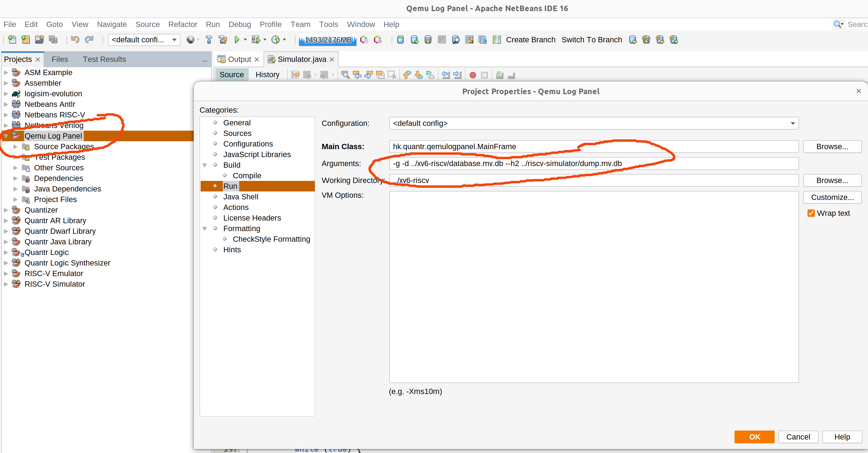Screen dimensions: 868x453
Task: Click the Redo arrow icon
Action: click(89, 40)
